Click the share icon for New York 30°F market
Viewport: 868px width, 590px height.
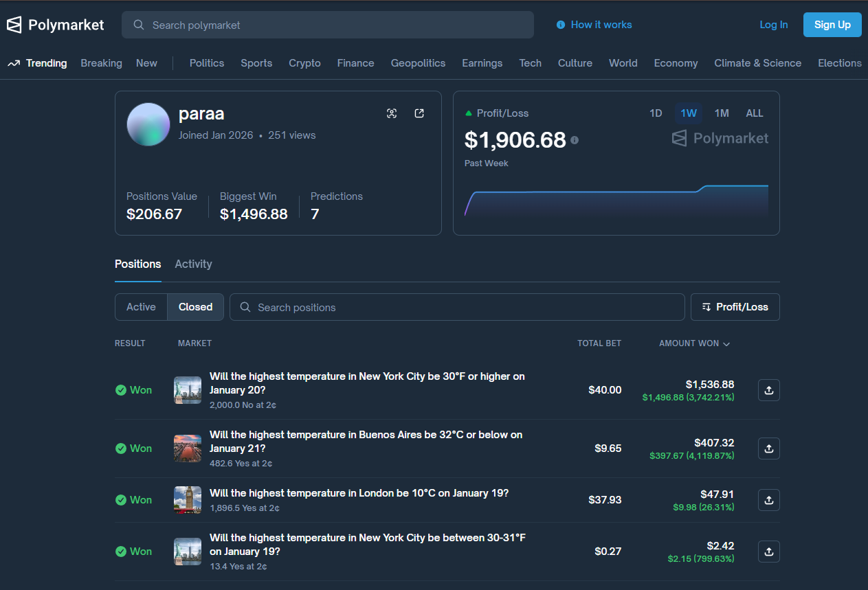click(768, 390)
